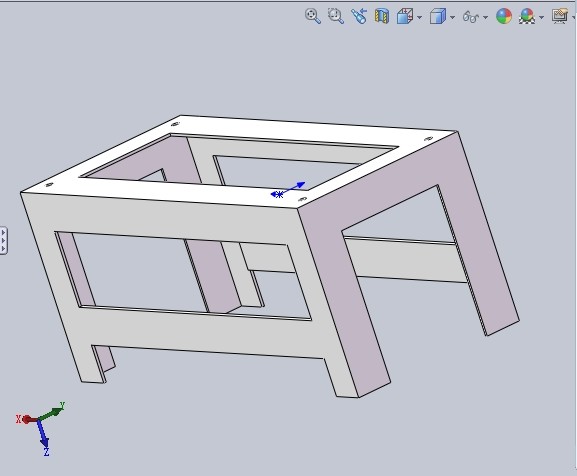Expand the Apply Scene dropdown arrow
577x476 pixels.
pos(541,17)
